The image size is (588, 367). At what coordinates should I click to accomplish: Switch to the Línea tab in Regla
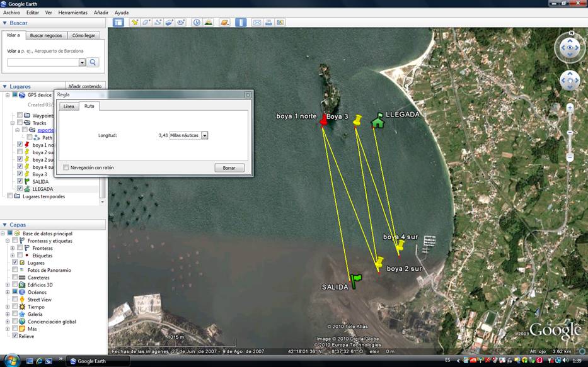(69, 106)
